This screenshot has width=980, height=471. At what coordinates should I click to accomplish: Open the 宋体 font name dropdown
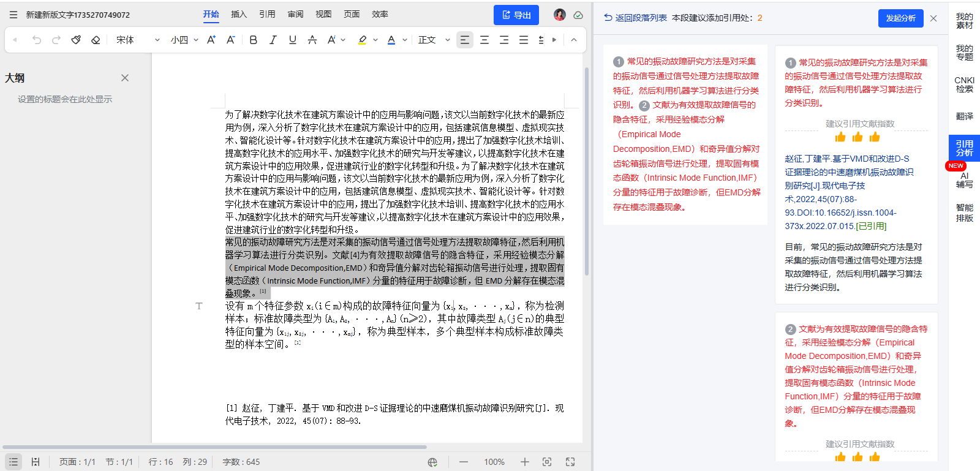pos(138,40)
